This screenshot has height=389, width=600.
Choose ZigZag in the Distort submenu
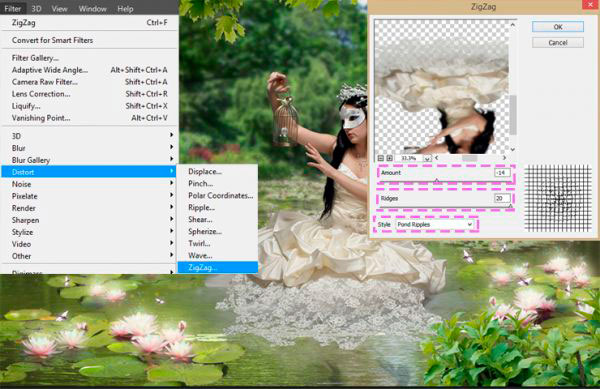[218, 267]
